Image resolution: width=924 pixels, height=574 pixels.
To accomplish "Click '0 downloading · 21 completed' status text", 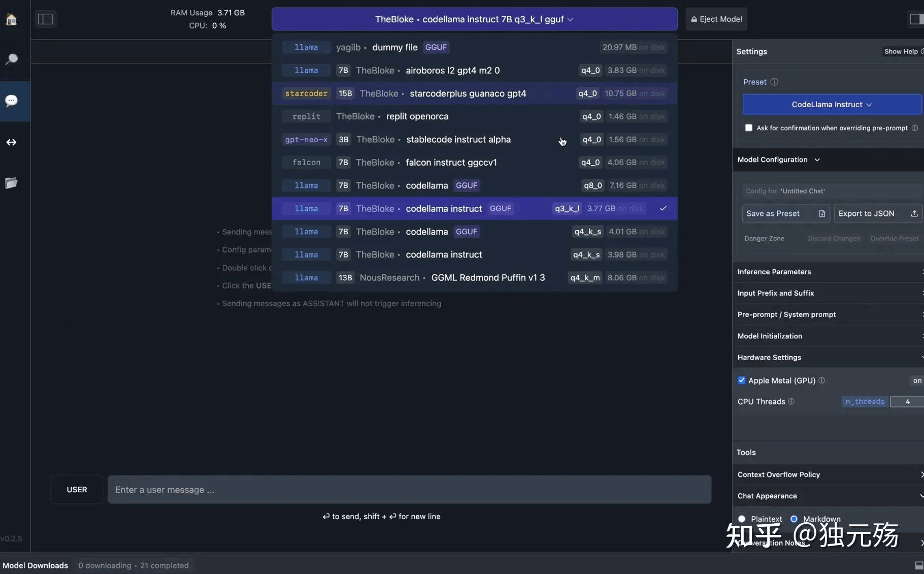I will click(134, 565).
